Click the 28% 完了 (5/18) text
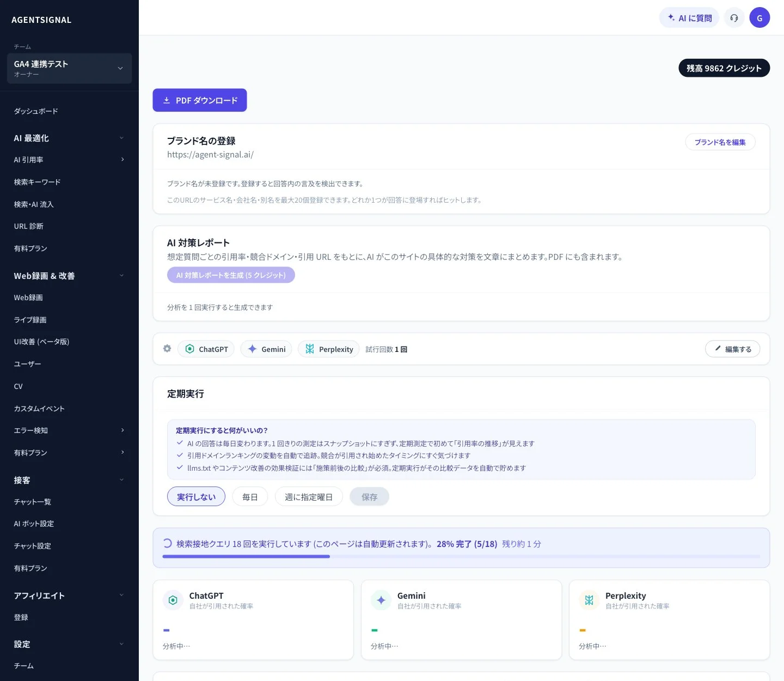 point(467,544)
